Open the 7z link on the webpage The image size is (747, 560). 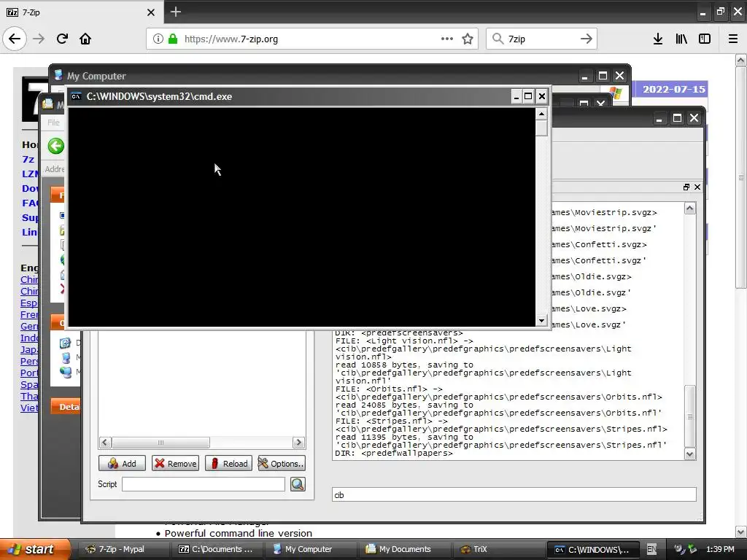[28, 159]
